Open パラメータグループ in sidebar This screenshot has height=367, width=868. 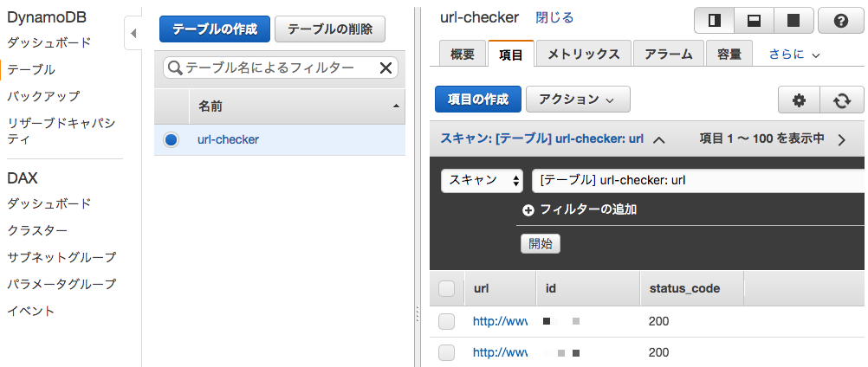point(62,284)
